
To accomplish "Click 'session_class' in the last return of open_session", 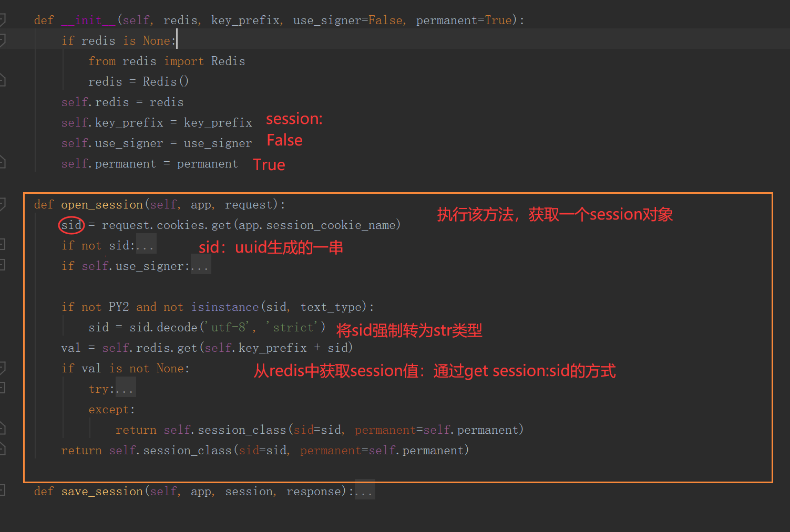I will click(187, 450).
